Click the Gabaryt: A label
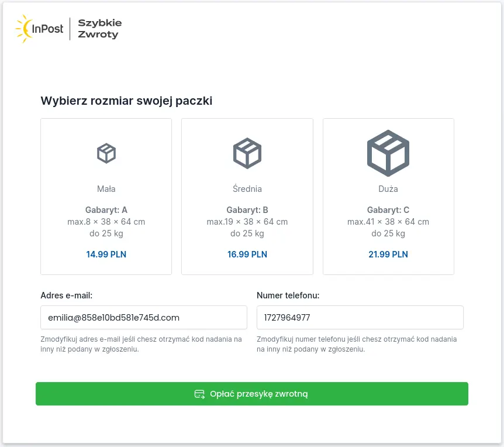This screenshot has width=504, height=447. click(x=106, y=210)
